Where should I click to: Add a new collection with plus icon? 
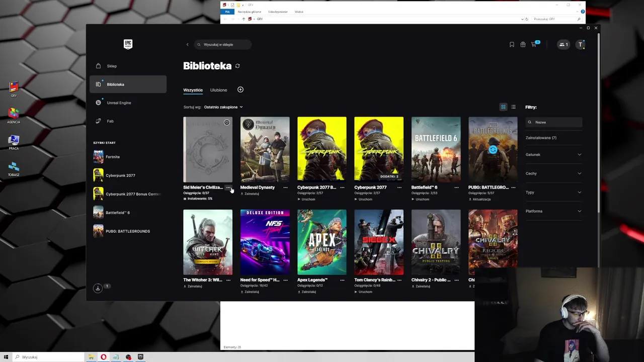(240, 89)
